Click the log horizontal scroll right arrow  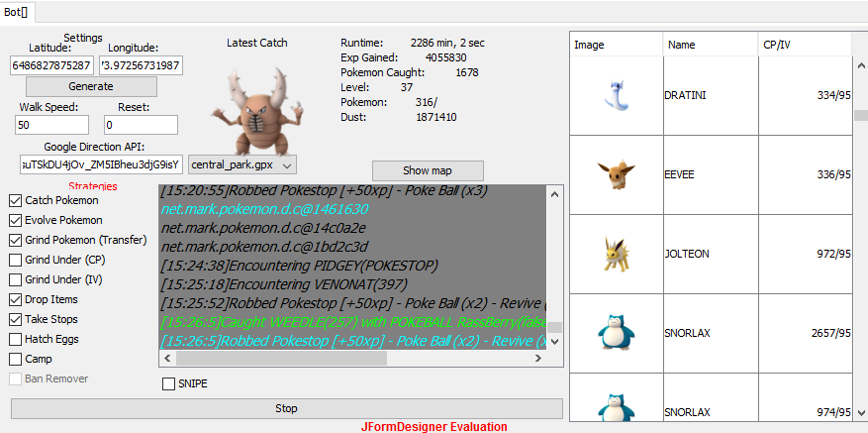click(538, 359)
